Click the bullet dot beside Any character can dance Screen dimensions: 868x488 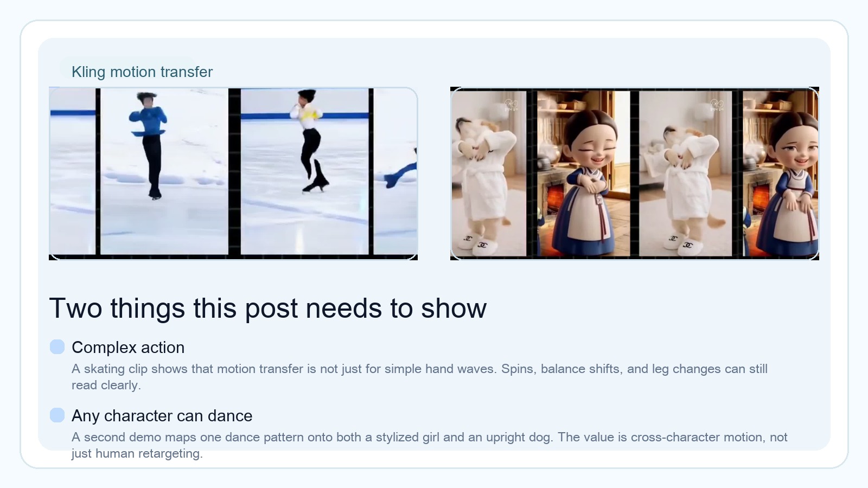click(x=57, y=415)
